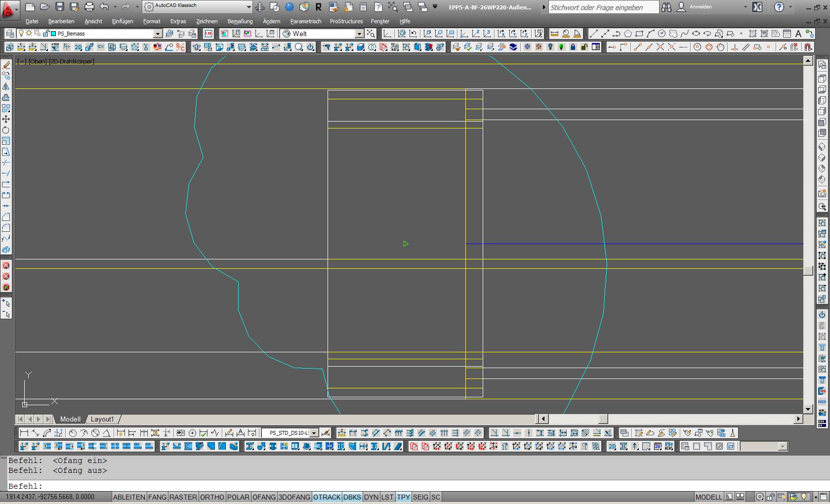This screenshot has height=504, width=830.
Task: Click the horizontal scrollbar thumb
Action: pyautogui.click(x=603, y=419)
